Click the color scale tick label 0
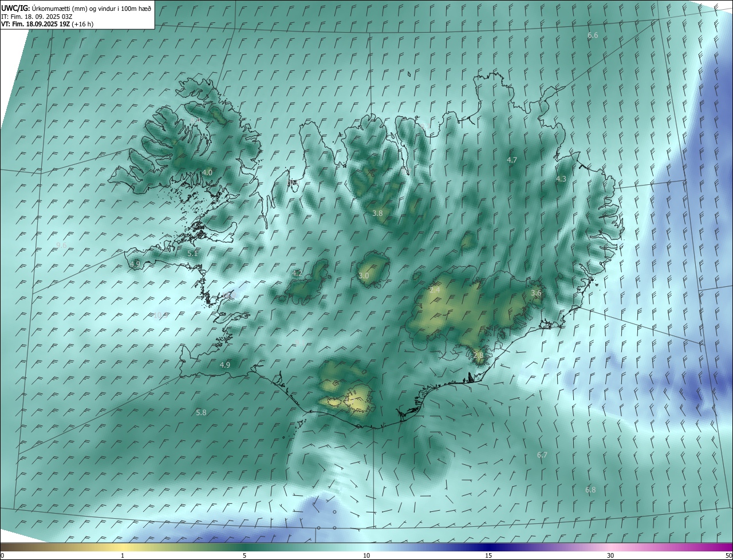This screenshot has width=733, height=560. click(2, 555)
